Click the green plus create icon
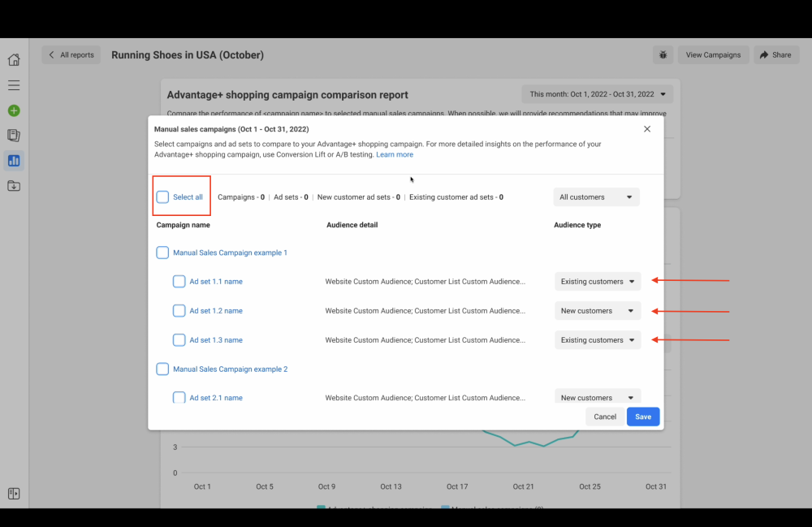 pyautogui.click(x=14, y=110)
